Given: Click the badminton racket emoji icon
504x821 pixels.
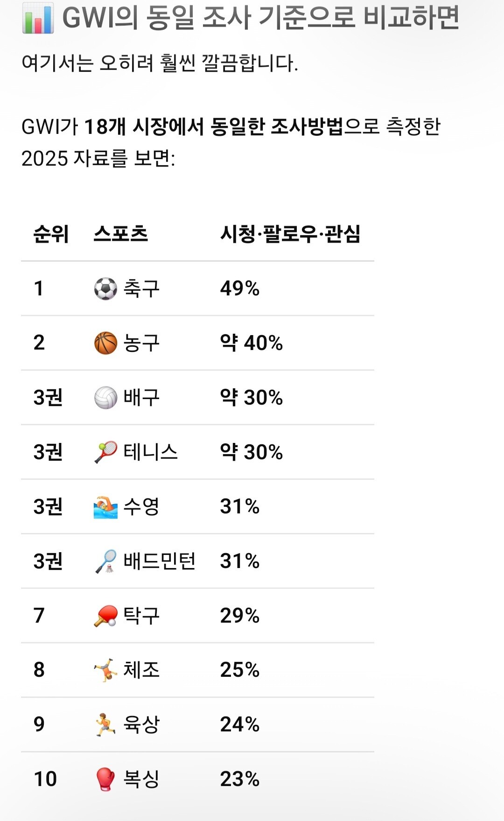Looking at the screenshot, I should 105,561.
